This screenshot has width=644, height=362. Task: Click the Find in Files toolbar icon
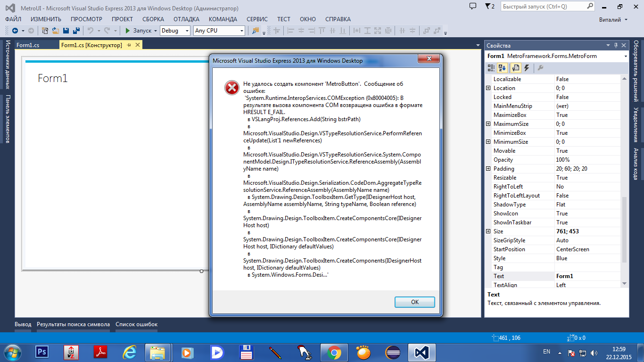pyautogui.click(x=256, y=31)
